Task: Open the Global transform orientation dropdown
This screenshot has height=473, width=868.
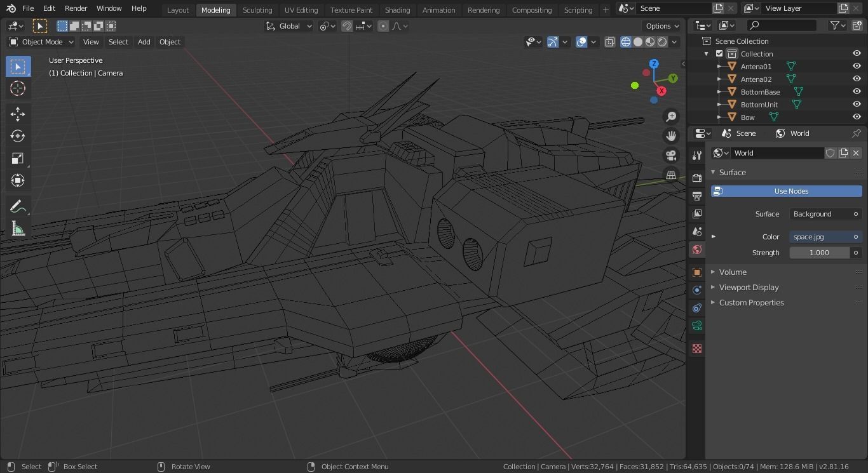Action: [x=289, y=26]
